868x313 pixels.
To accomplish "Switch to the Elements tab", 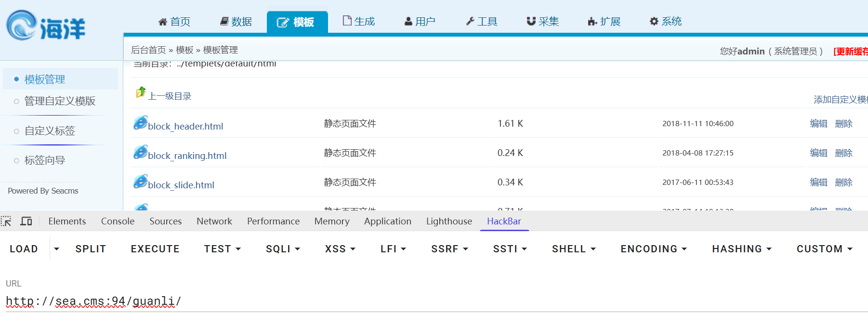I will (67, 222).
